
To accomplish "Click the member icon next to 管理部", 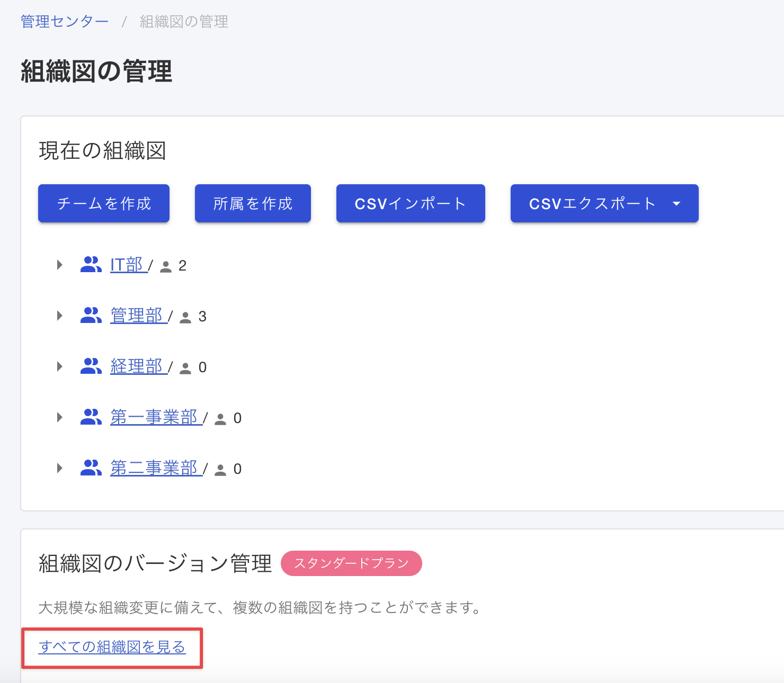I will [185, 318].
